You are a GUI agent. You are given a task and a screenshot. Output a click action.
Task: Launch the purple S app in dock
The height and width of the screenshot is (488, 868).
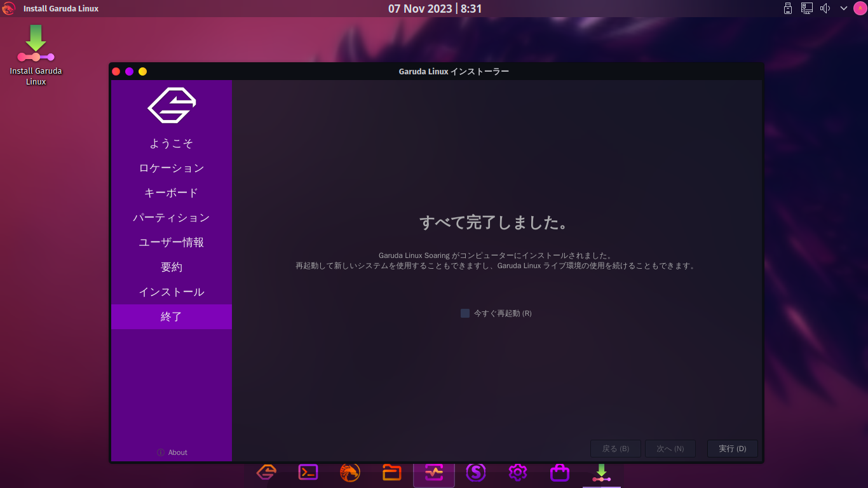click(x=476, y=472)
